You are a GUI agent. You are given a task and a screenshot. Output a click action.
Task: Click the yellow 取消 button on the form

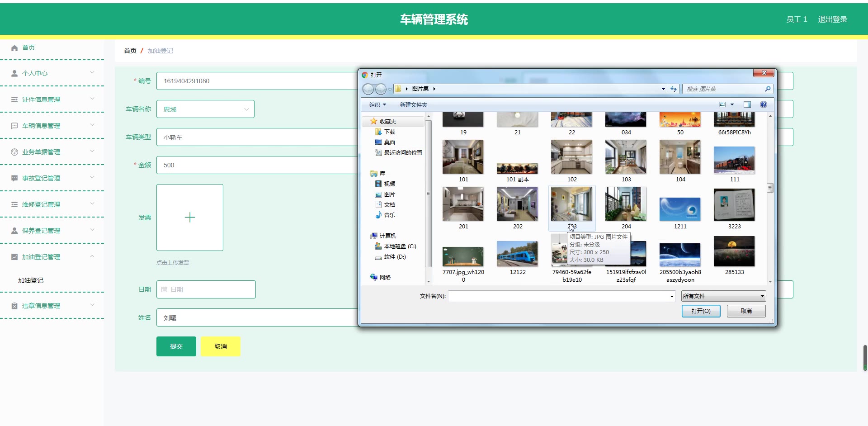(221, 346)
